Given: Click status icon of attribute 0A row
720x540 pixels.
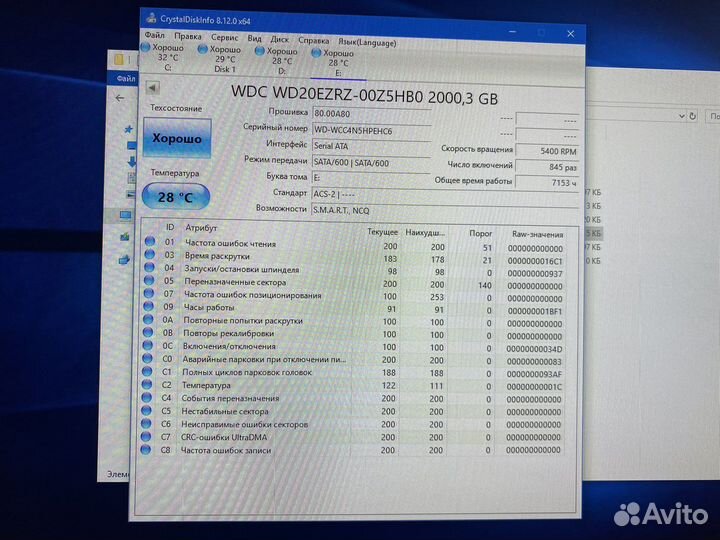Looking at the screenshot, I should 148,319.
